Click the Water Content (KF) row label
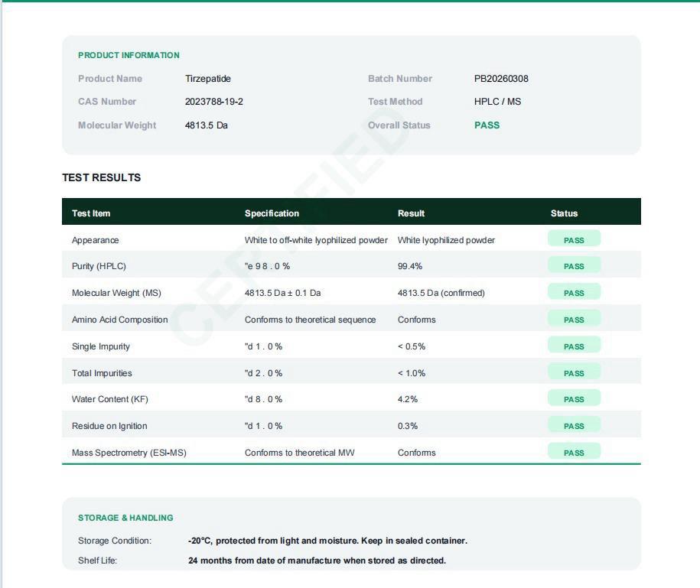Screen dimensions: 700x588 click(x=110, y=399)
